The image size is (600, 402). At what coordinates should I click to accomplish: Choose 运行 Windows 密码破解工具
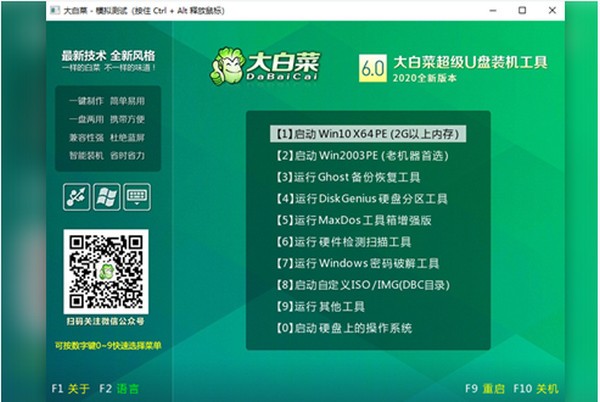point(357,263)
